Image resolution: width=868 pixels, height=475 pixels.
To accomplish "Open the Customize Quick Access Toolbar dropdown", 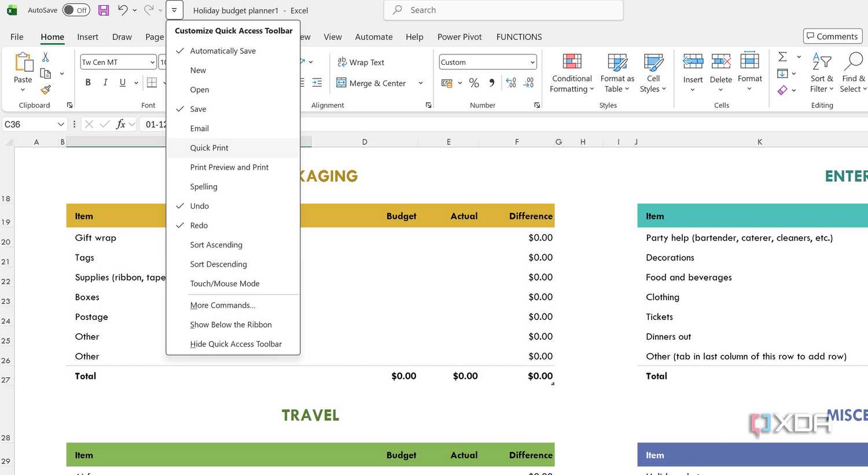I will [174, 10].
